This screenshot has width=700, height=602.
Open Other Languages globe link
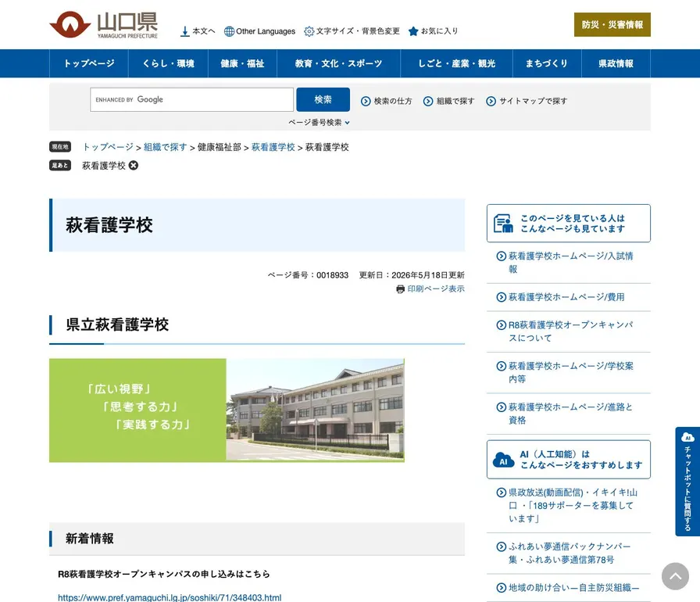coord(259,31)
